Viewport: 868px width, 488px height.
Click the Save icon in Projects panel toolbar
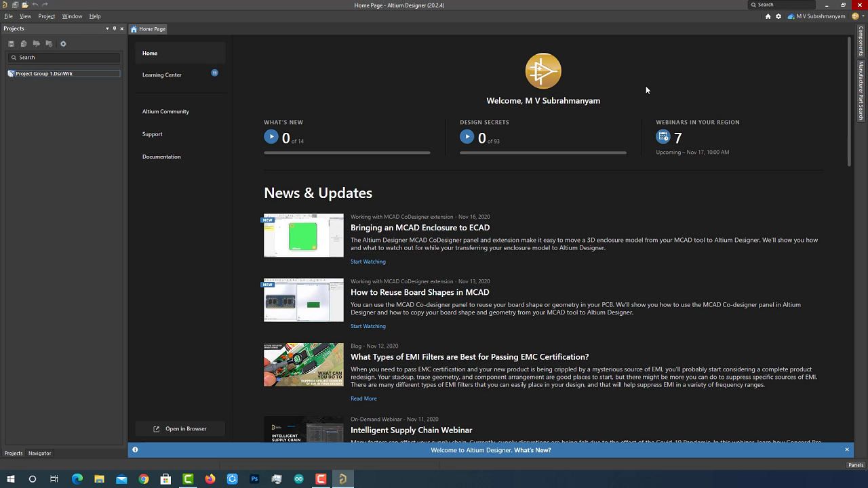click(11, 44)
